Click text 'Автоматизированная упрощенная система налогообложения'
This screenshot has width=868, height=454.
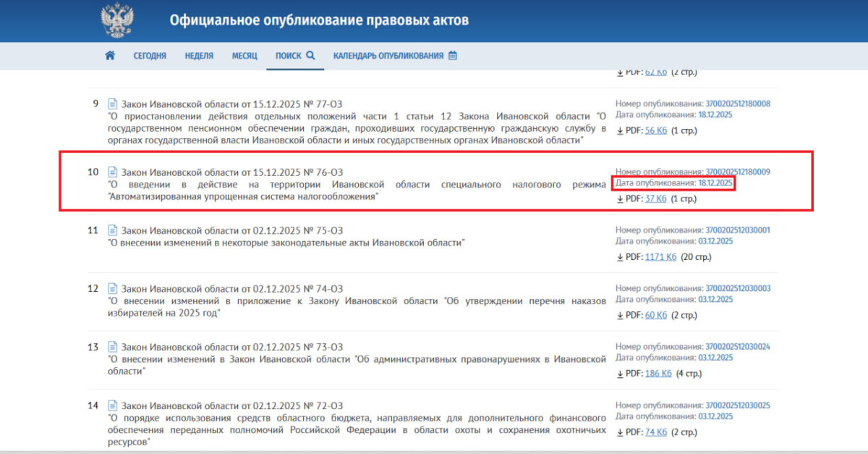pos(243,197)
